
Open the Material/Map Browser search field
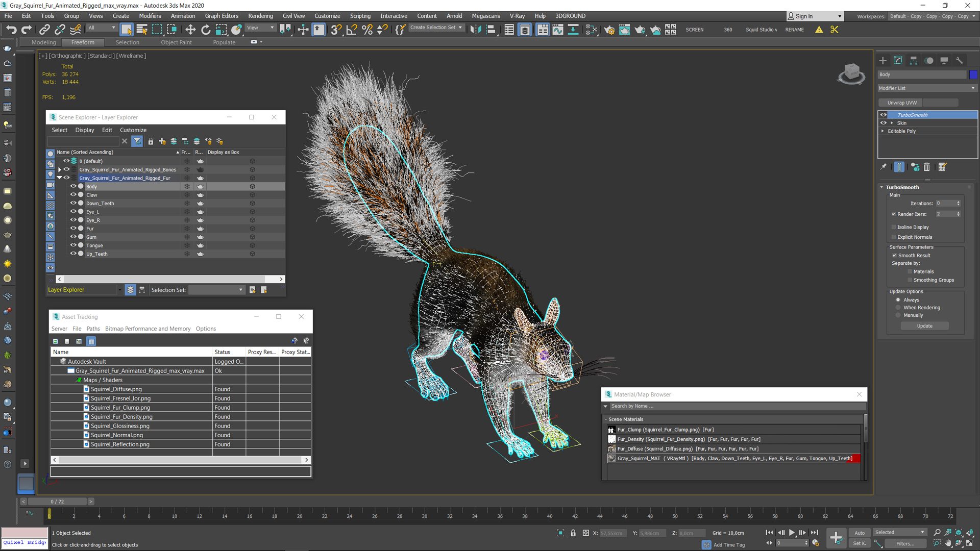click(733, 406)
